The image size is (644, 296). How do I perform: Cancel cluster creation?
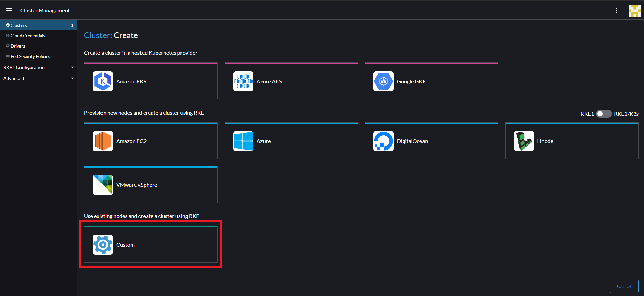point(624,286)
